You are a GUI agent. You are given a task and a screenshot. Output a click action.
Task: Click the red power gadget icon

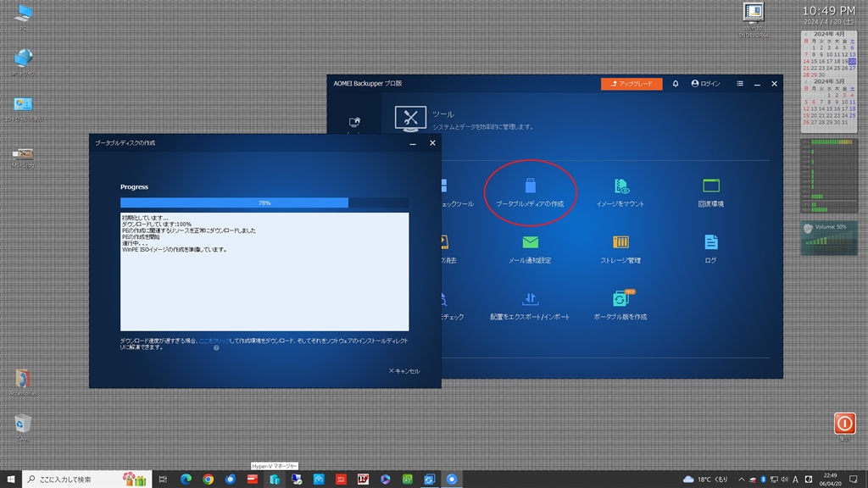click(x=844, y=424)
